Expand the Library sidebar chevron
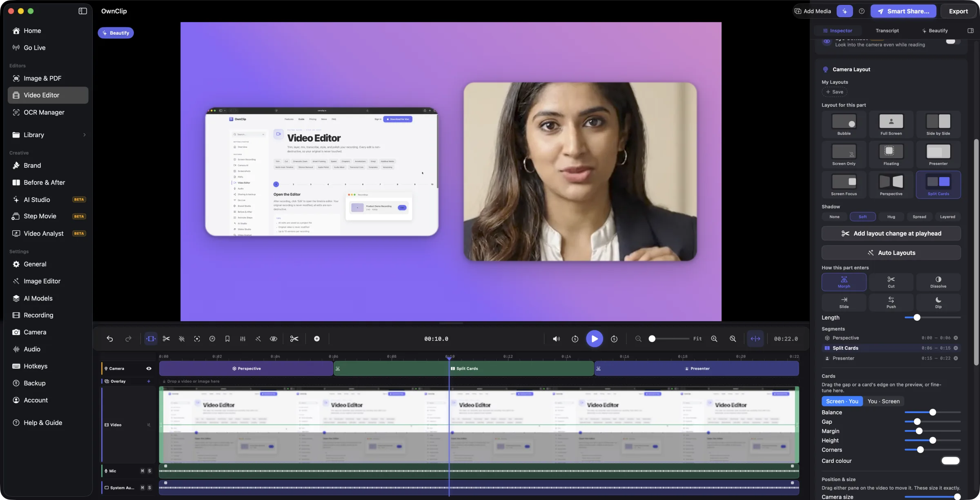This screenshot has width=980, height=500. click(85, 135)
